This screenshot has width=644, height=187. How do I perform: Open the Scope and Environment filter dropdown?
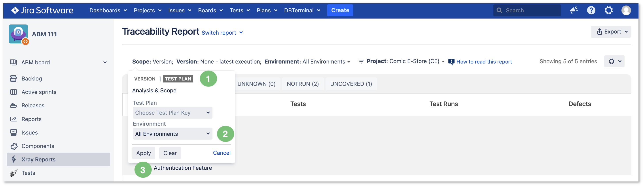(x=241, y=62)
